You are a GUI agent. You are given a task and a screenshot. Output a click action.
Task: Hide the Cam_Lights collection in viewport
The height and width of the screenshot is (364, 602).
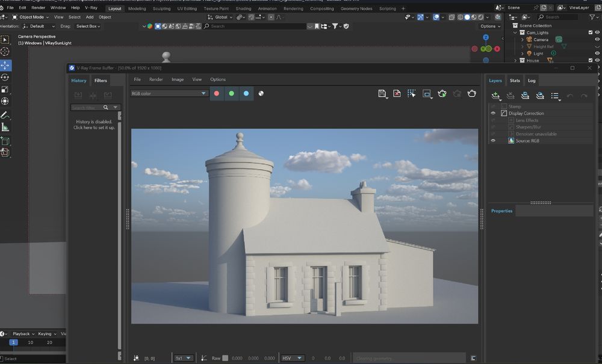click(597, 32)
